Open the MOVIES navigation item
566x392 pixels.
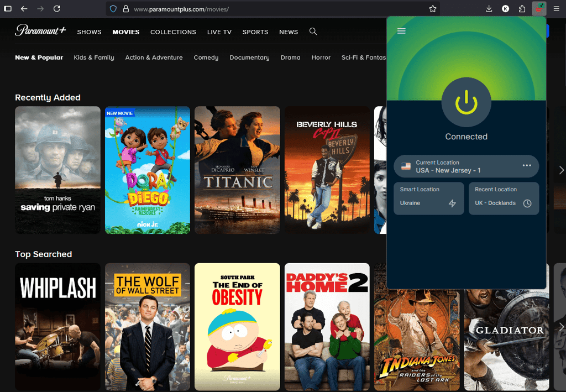pos(125,32)
